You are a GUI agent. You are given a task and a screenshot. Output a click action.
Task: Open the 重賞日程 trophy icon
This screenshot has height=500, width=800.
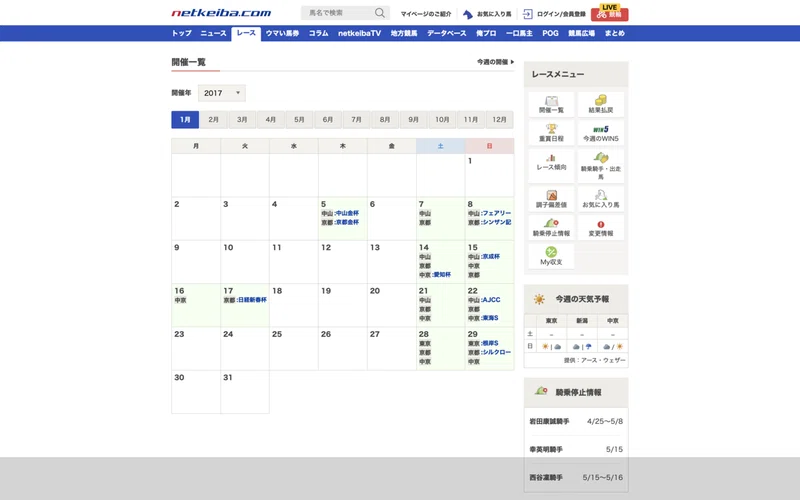[x=551, y=133]
